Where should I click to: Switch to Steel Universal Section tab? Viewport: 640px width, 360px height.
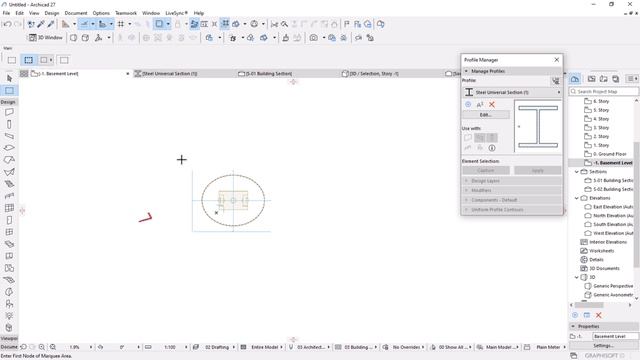pos(169,73)
